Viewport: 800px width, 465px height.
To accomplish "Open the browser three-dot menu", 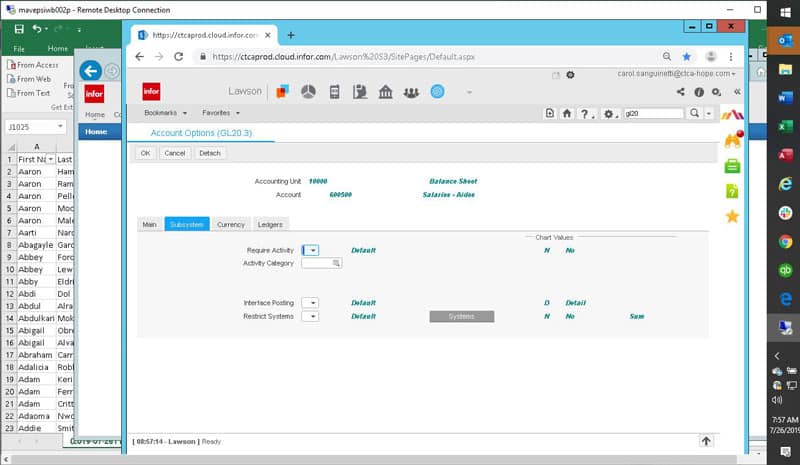I will (731, 57).
